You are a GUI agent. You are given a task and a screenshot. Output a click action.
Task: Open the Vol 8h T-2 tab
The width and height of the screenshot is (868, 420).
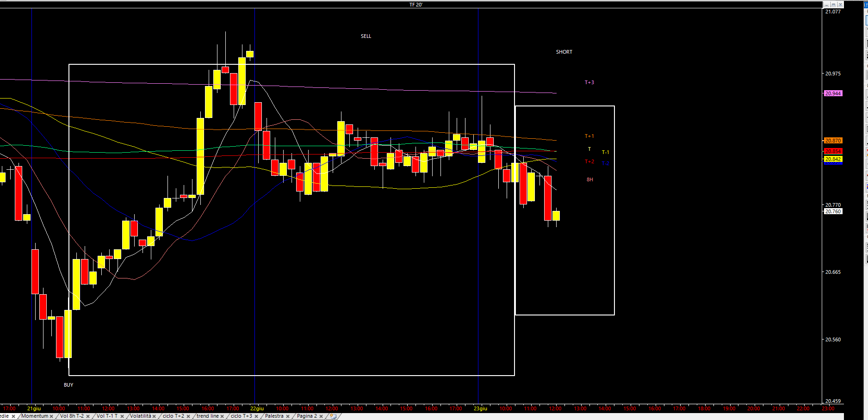72,416
